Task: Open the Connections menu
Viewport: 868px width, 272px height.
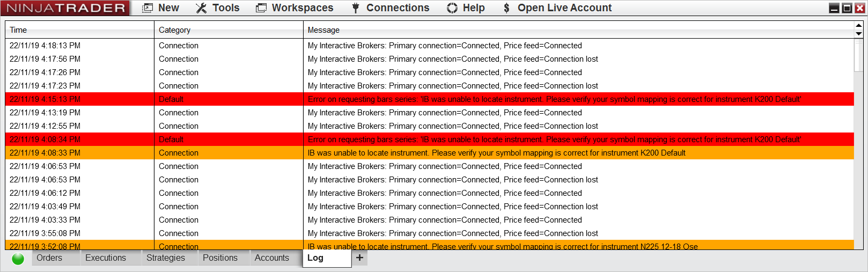Action: [x=391, y=8]
